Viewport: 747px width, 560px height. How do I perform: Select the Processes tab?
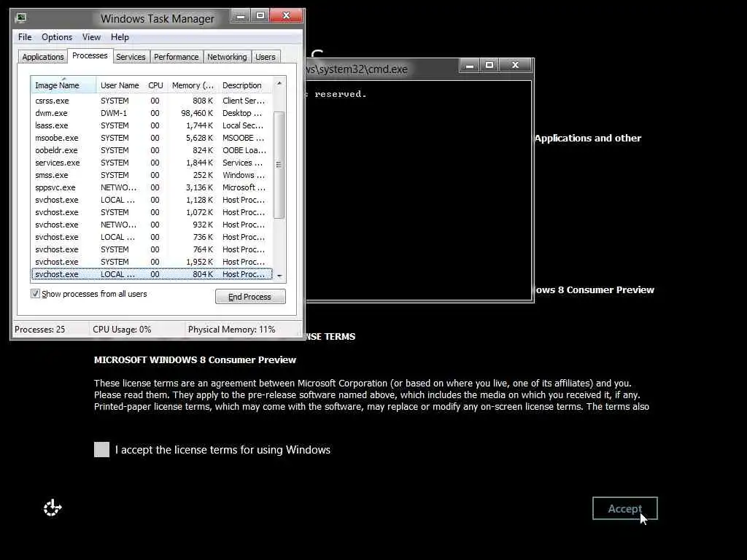click(90, 55)
